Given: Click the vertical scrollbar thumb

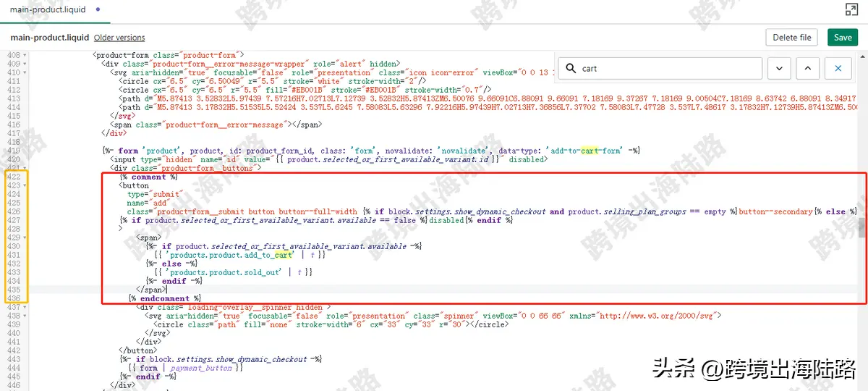Looking at the screenshot, I should pyautogui.click(x=861, y=228).
